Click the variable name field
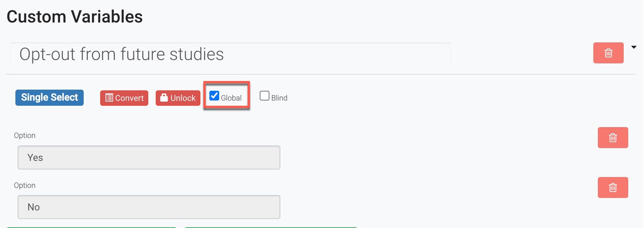Viewport: 644px width, 228px height. click(x=230, y=54)
